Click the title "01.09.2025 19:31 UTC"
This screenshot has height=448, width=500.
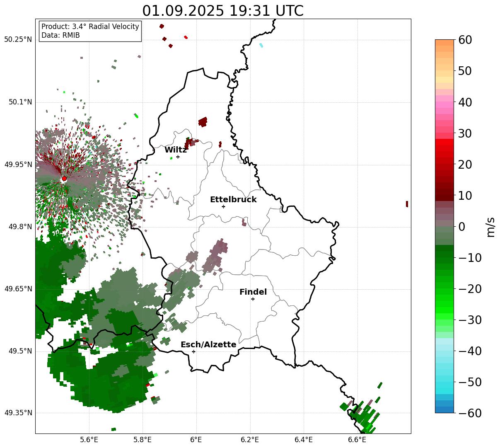[x=223, y=11]
